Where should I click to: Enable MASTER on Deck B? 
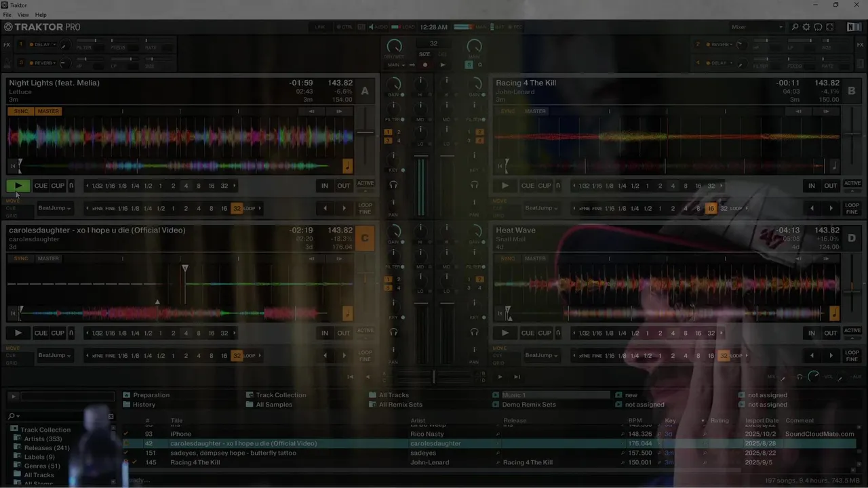535,111
